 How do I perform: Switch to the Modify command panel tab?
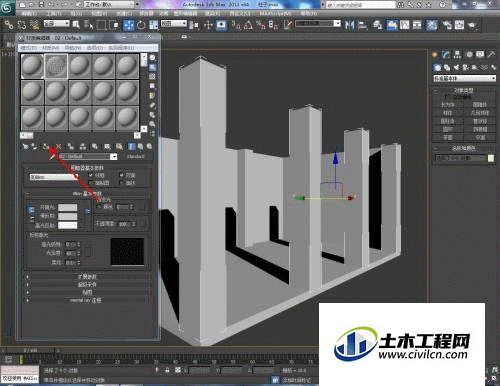tap(446, 54)
